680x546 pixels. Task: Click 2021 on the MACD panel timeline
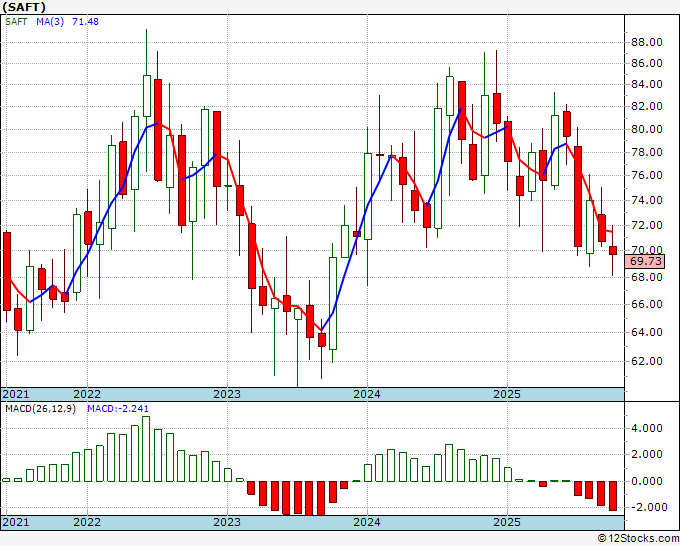click(x=17, y=523)
